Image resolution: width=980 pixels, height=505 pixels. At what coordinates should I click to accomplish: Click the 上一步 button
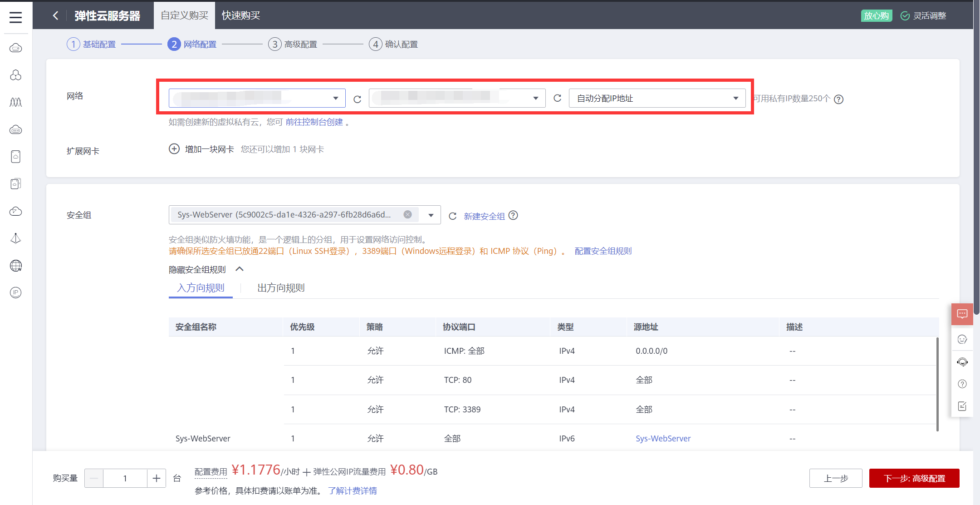[x=836, y=478]
